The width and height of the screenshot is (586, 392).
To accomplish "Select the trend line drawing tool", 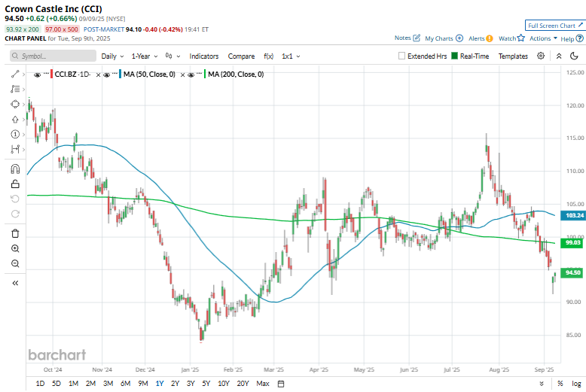I will [15, 74].
